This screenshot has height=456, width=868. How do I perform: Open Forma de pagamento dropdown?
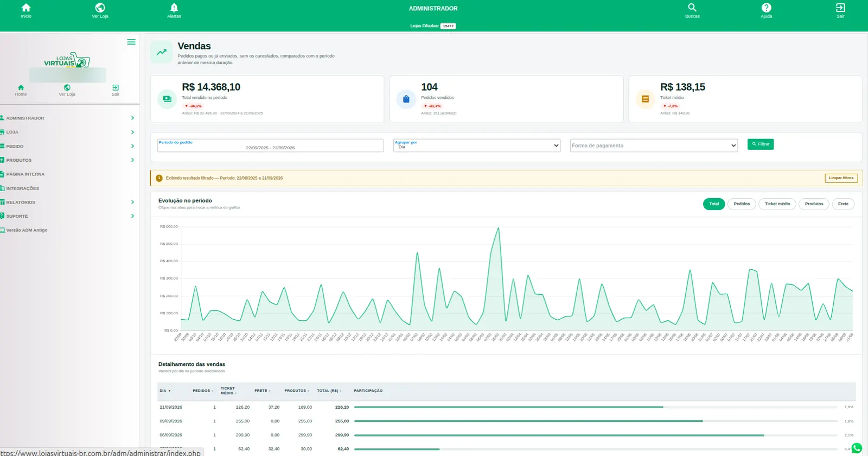654,145
